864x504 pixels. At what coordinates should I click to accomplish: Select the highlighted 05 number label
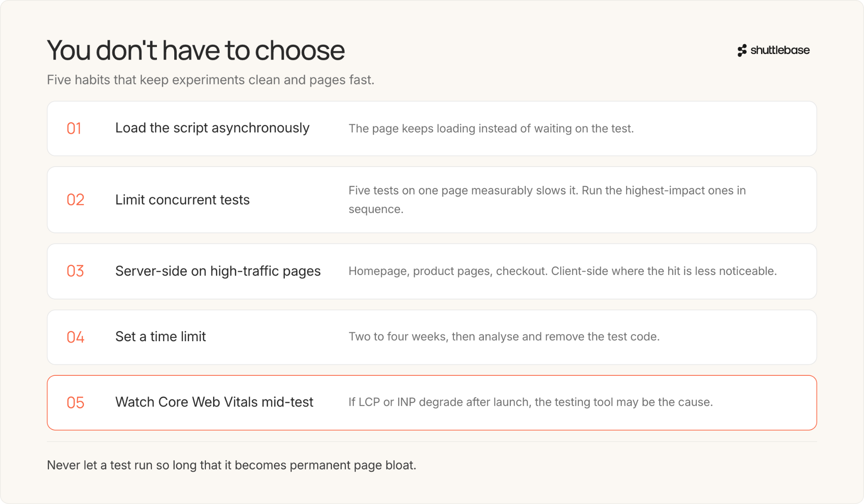coord(76,403)
